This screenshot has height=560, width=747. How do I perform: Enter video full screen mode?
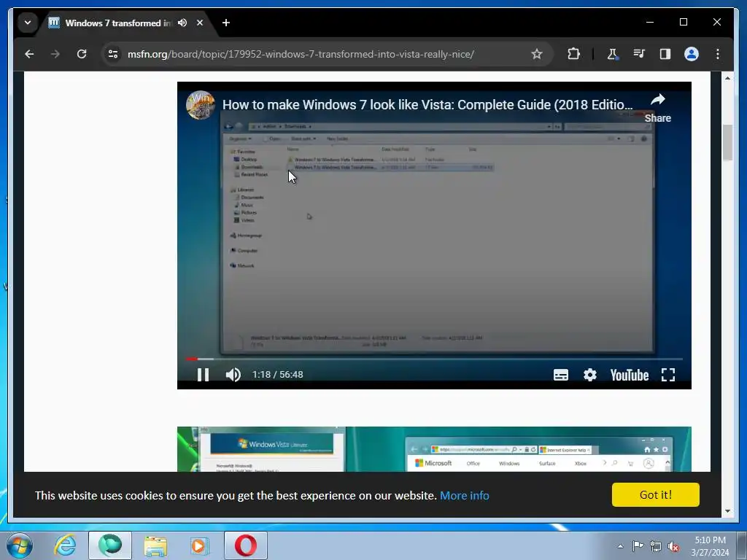pyautogui.click(x=668, y=376)
